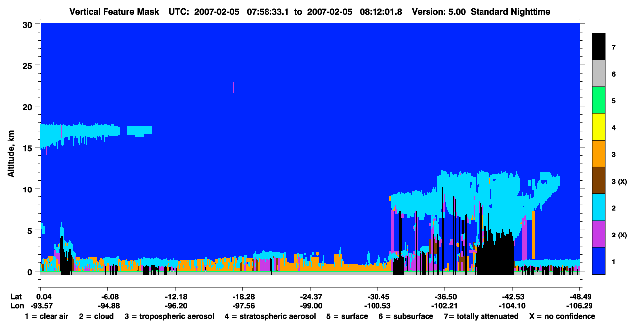Screen dimensions: 644x330
Task: Click the 10 altitude tick label
Action: click(x=28, y=189)
